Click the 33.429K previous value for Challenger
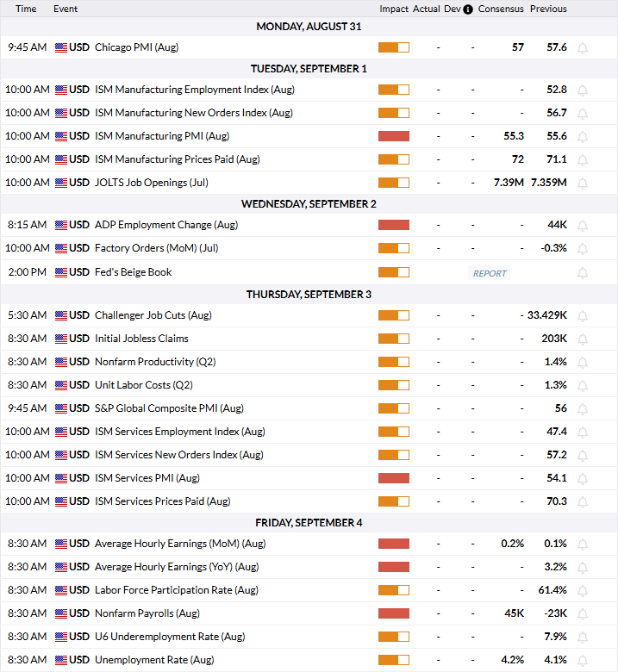Viewport: 618px width, 672px height. (547, 315)
